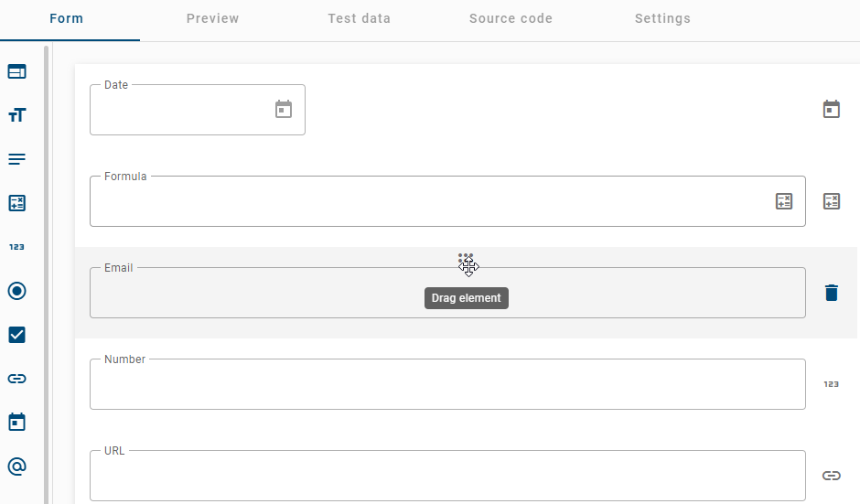Click the calendar type icon right of Date row

click(832, 109)
